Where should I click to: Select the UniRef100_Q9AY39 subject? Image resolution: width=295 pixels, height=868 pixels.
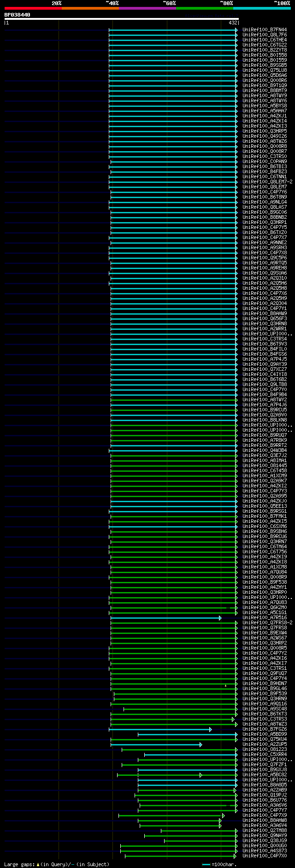(x=265, y=364)
